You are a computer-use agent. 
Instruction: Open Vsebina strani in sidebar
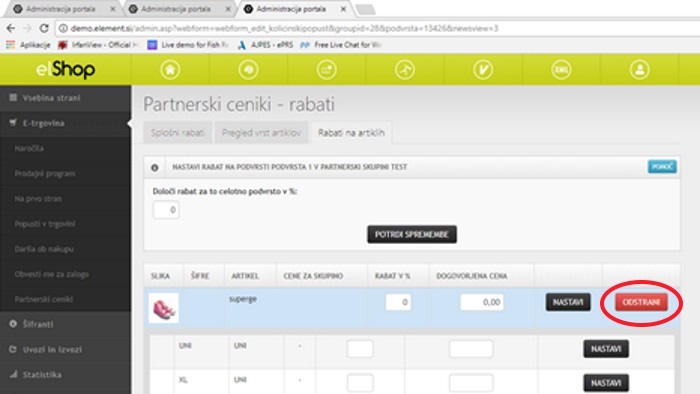coord(66,98)
